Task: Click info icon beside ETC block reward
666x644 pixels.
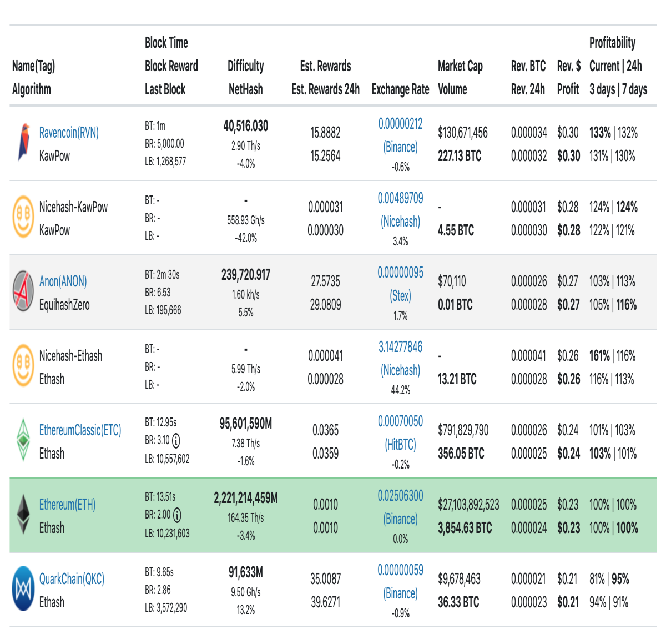Action: [x=176, y=441]
